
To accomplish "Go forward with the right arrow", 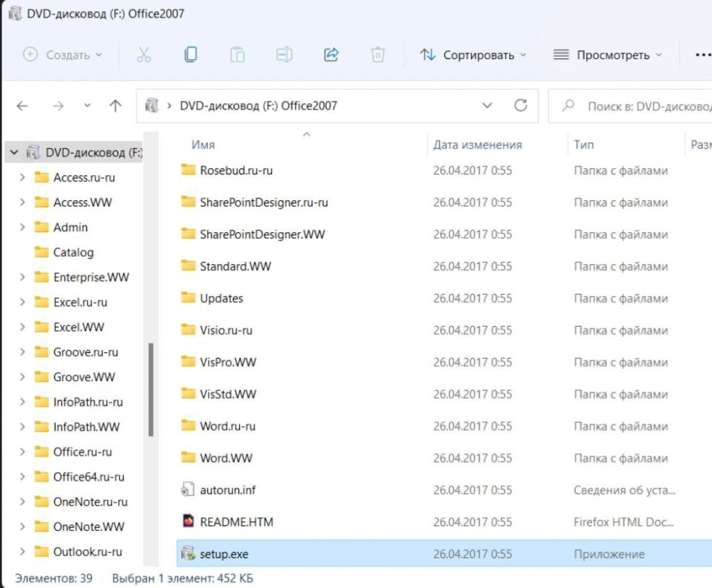I will (58, 106).
